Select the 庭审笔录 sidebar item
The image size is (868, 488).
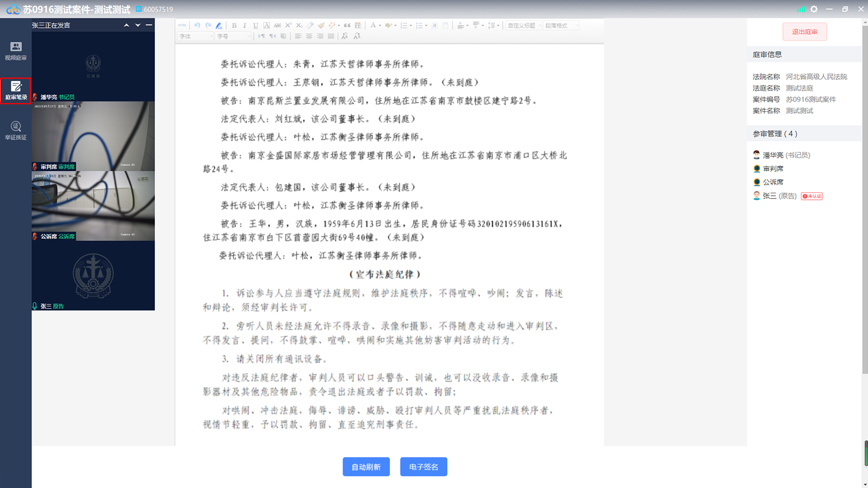coord(16,90)
